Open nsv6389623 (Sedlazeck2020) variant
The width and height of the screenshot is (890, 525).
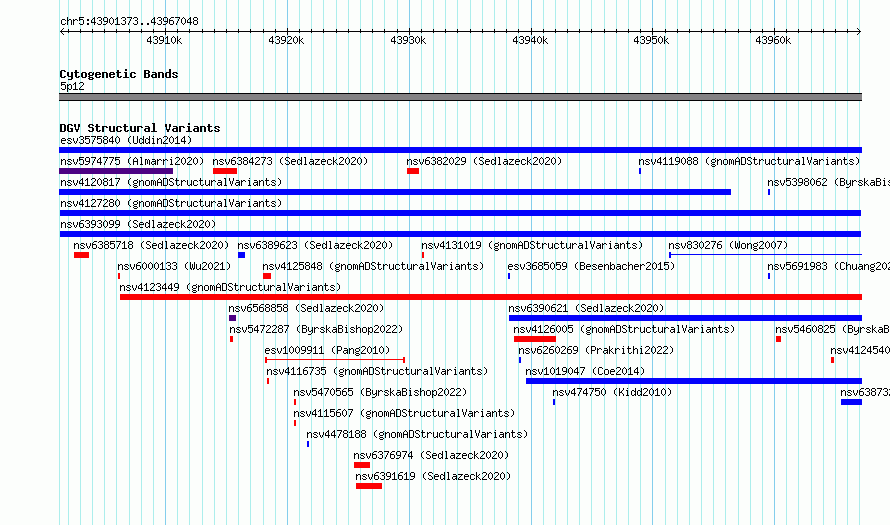coord(315,245)
